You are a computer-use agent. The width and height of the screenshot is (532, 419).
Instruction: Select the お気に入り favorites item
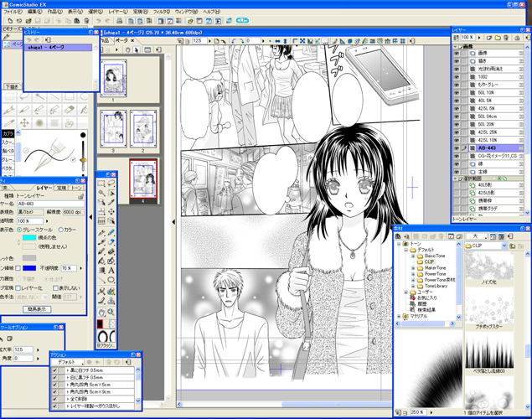tap(426, 297)
